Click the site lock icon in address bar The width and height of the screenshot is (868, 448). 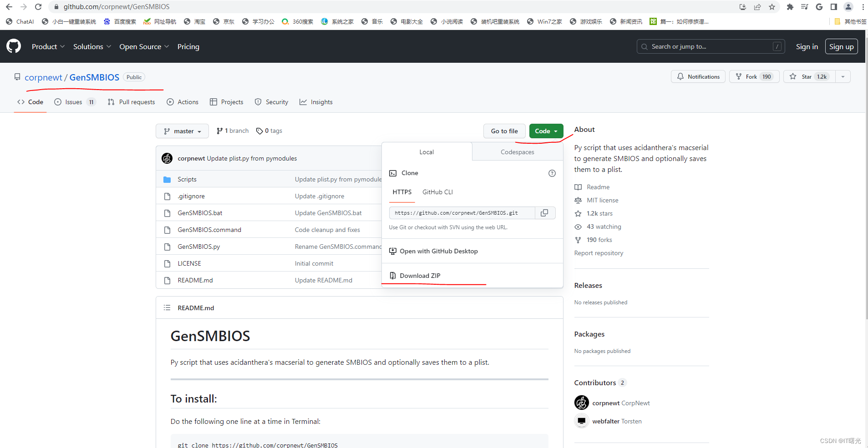(x=56, y=7)
